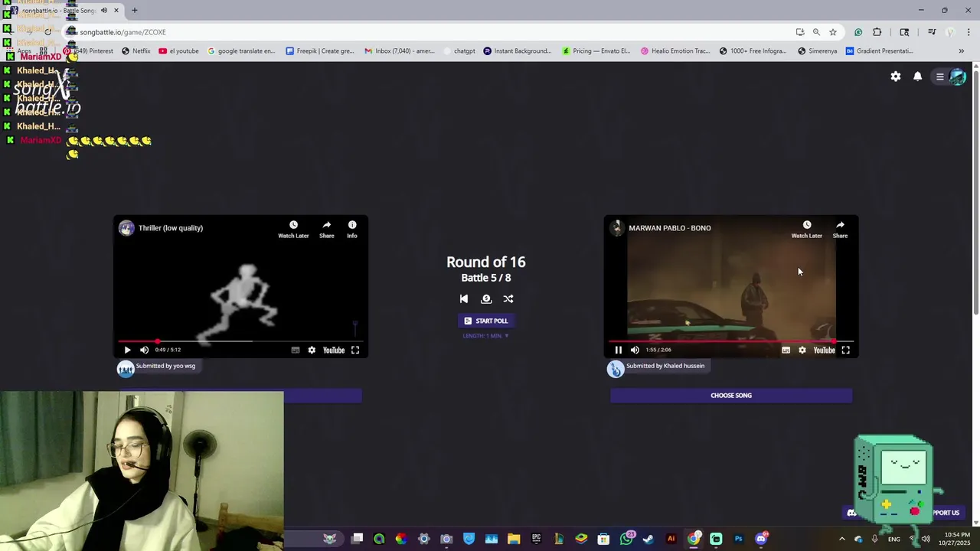Click the START POLL button
The image size is (980, 551).
[x=486, y=321]
